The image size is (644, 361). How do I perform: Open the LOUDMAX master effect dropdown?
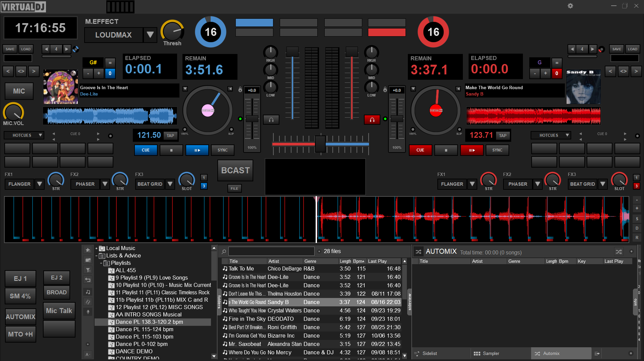point(150,35)
